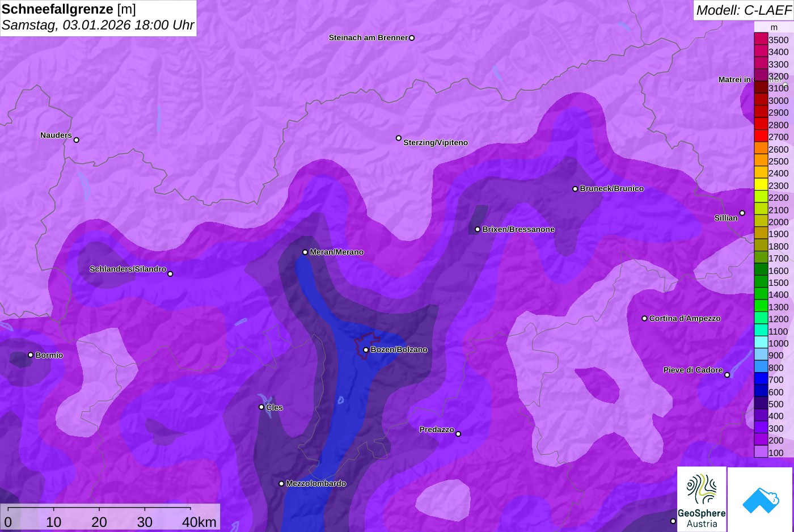
Task: Select the 1500 m green legend swatch
Action: 761,282
